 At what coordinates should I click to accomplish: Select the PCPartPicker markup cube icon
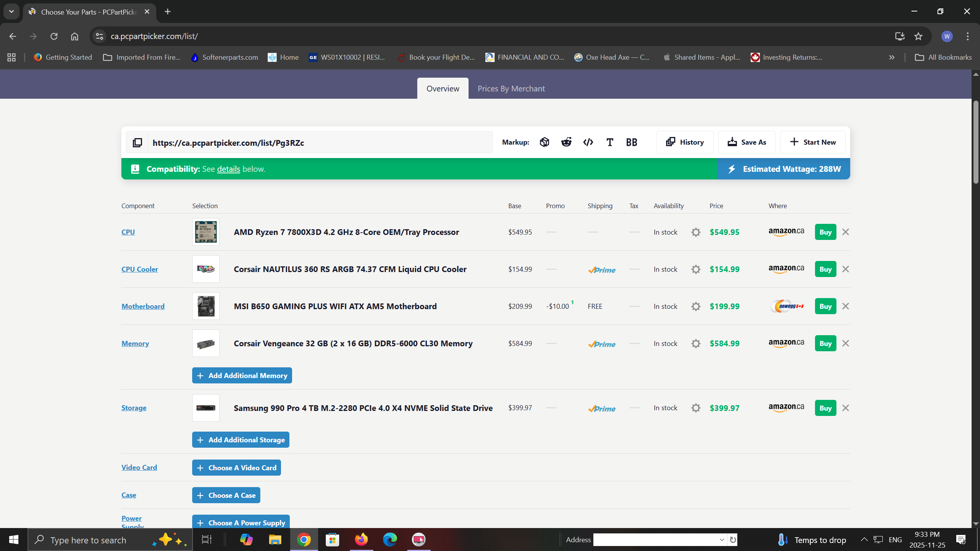[x=544, y=142]
